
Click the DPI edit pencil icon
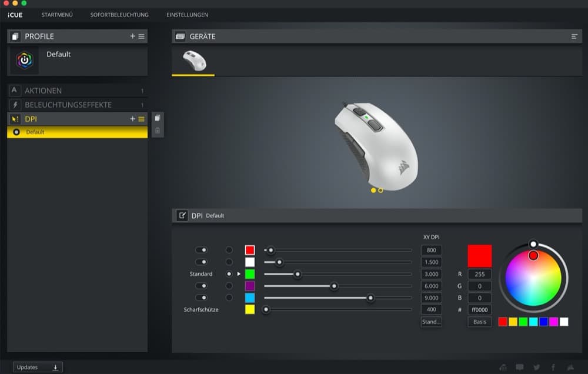click(x=182, y=216)
